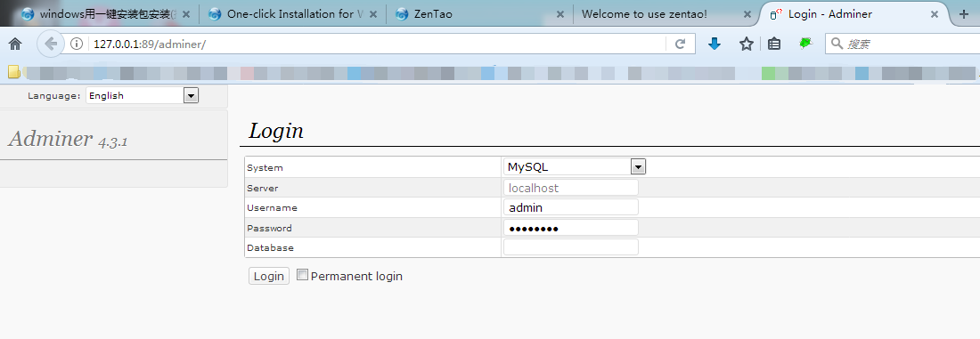Switch to the Welcome to use zentao! tab

666,13
